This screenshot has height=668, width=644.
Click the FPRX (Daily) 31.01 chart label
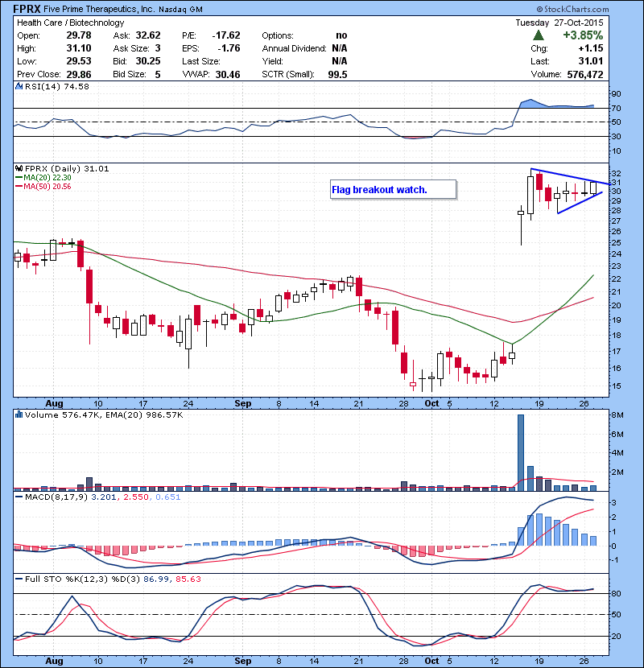point(67,169)
